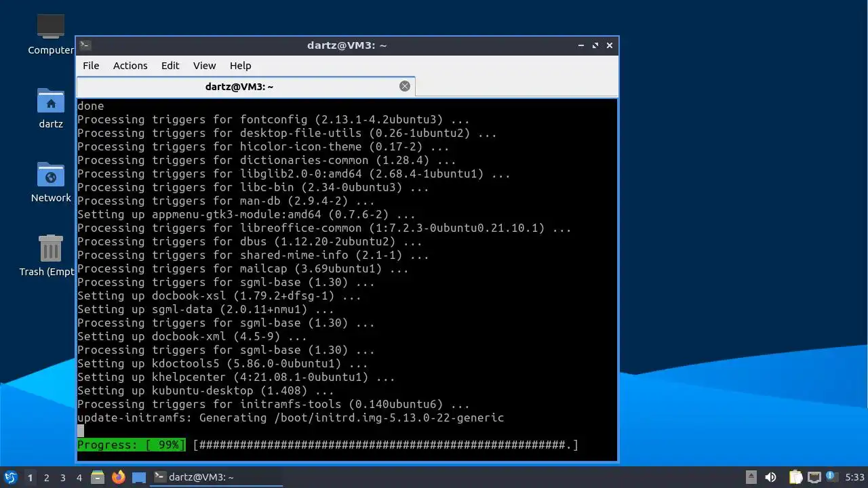
Task: Close the dartz@VM3 terminal tab
Action: click(405, 86)
